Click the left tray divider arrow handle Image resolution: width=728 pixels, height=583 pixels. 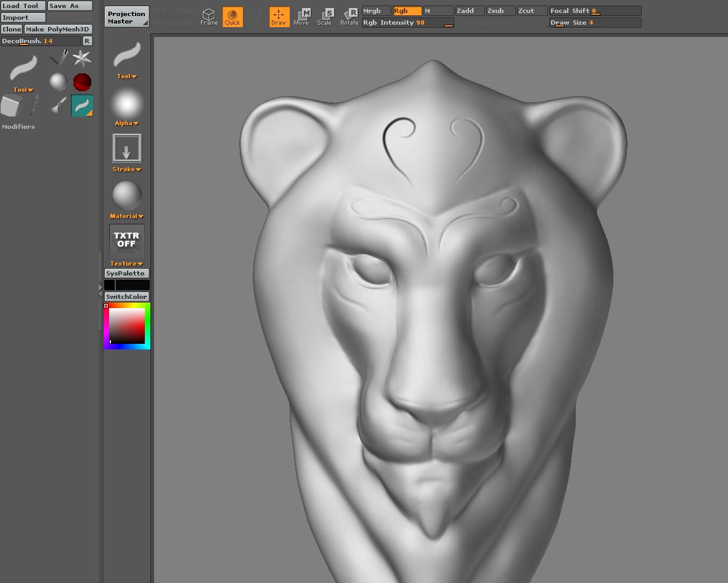click(x=100, y=290)
